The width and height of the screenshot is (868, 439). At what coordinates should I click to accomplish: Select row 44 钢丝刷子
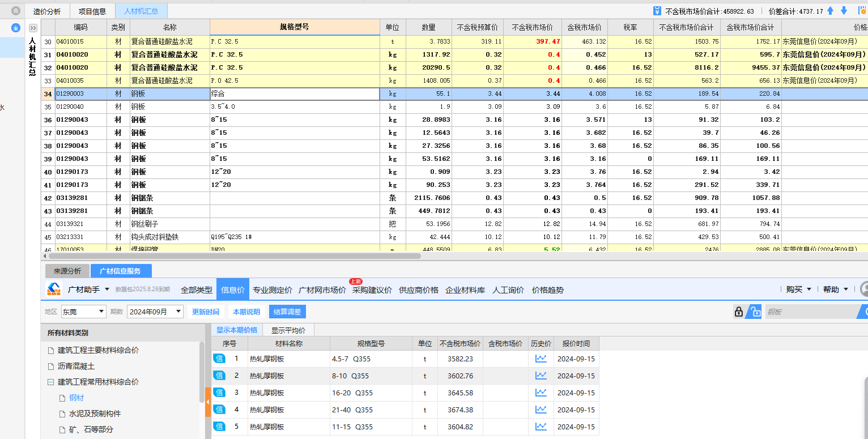454,224
